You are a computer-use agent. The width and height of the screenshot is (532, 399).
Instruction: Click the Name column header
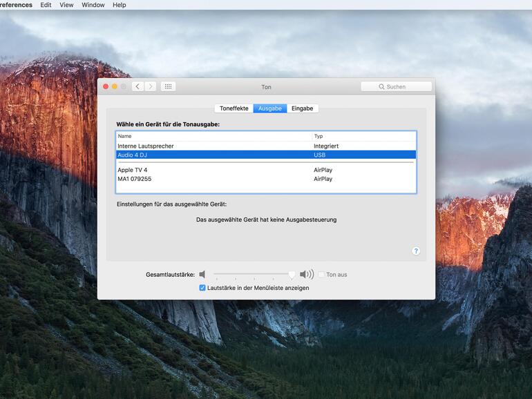[213, 136]
